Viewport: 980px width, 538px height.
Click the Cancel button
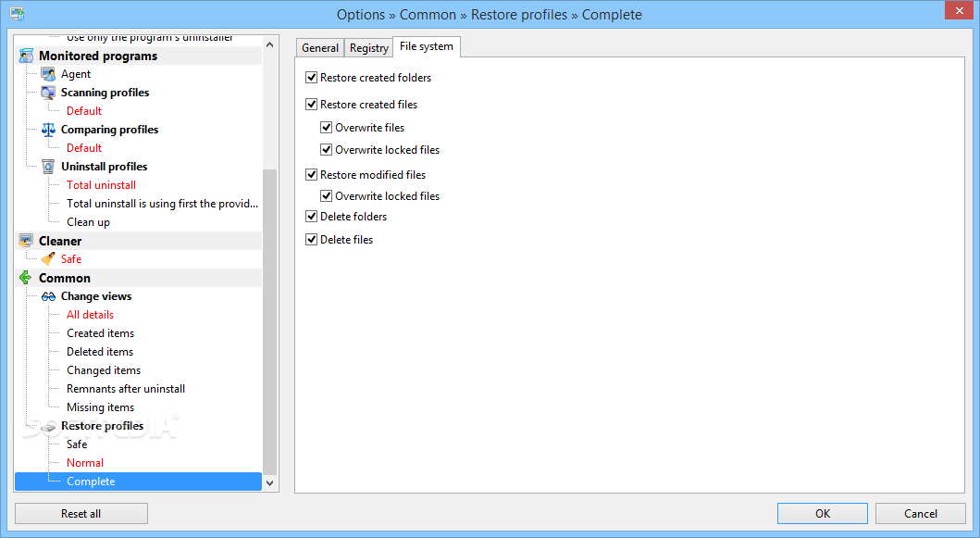pyautogui.click(x=921, y=514)
